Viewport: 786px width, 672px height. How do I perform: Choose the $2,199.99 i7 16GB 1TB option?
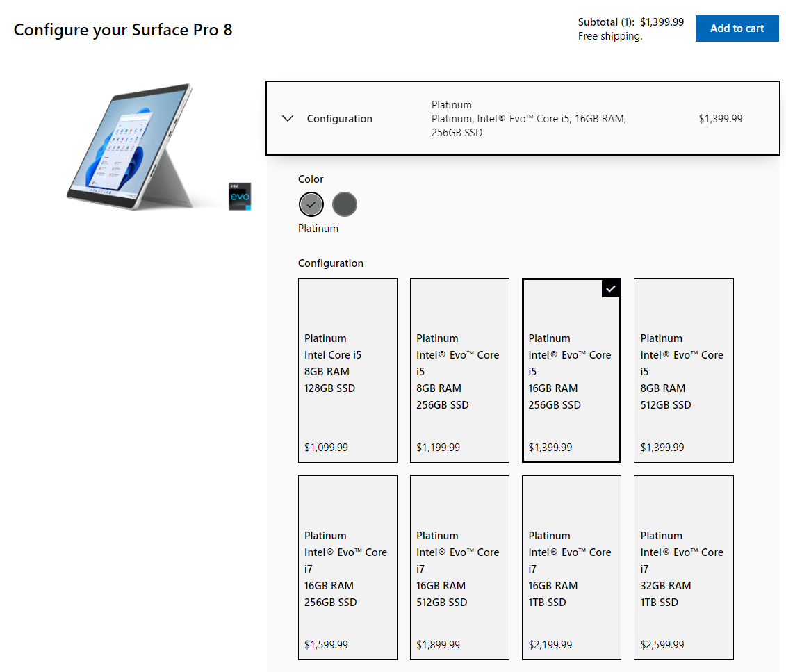pos(571,568)
